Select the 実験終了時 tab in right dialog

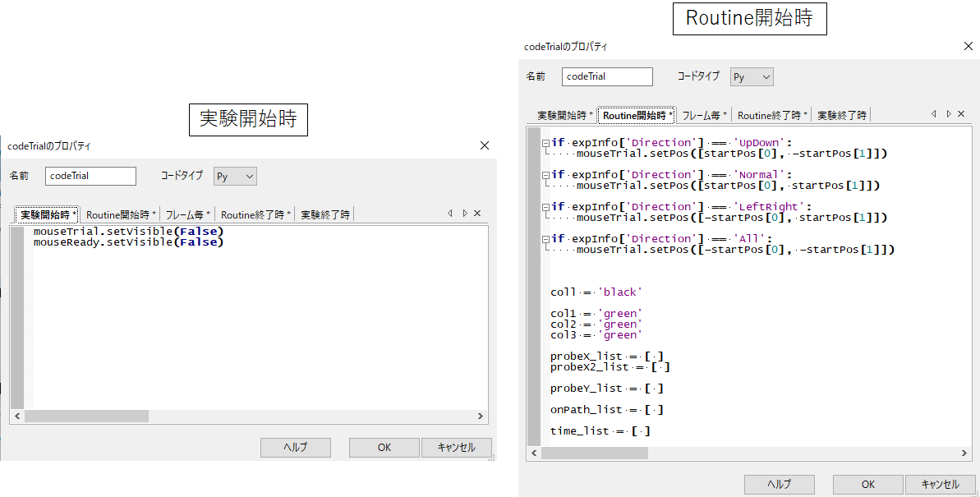pos(841,114)
